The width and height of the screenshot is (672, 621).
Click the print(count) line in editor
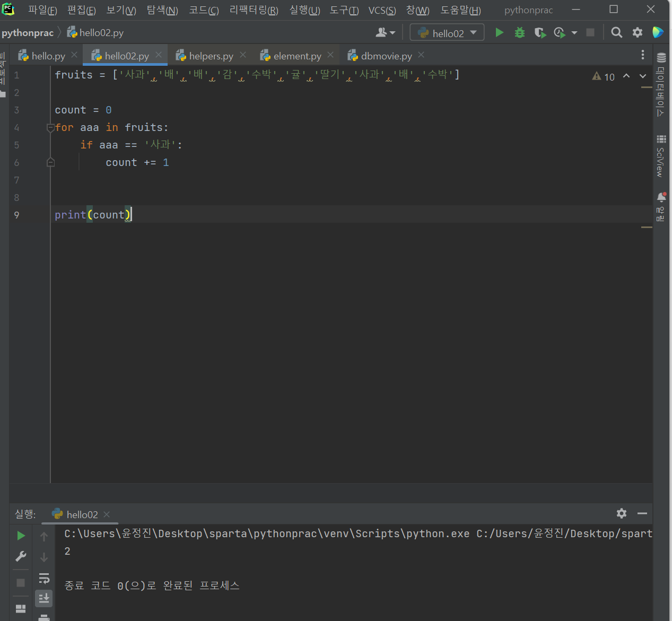tap(93, 215)
